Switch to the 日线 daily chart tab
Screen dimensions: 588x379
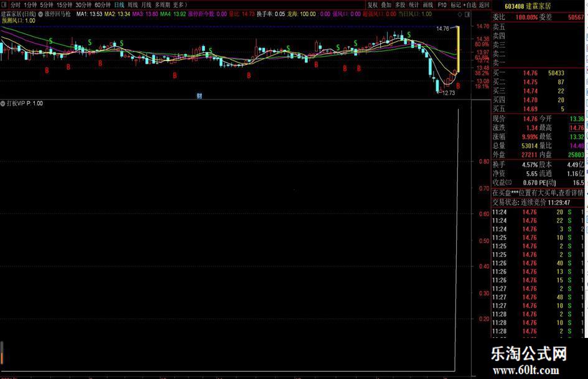click(x=119, y=5)
